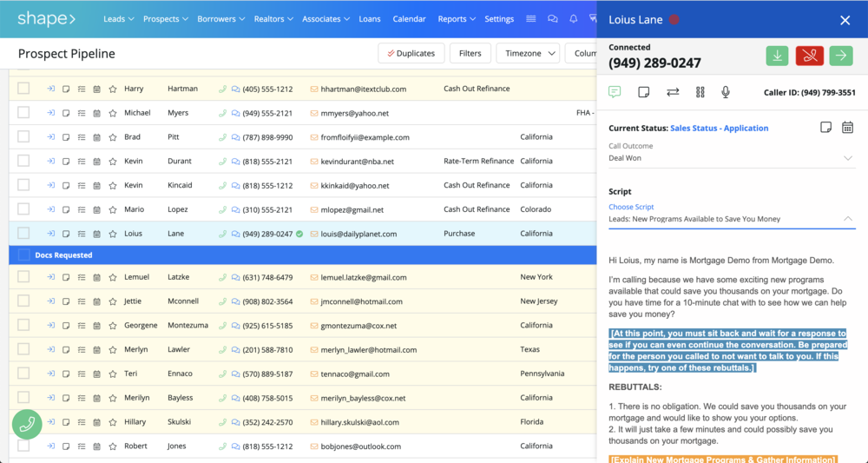Collapse the Choose Script dropdown

click(x=731, y=219)
